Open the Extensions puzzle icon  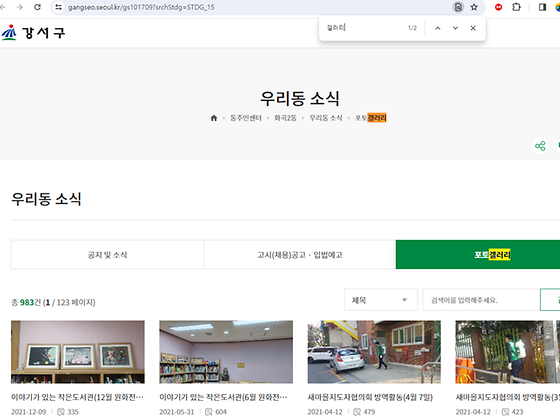tap(516, 7)
